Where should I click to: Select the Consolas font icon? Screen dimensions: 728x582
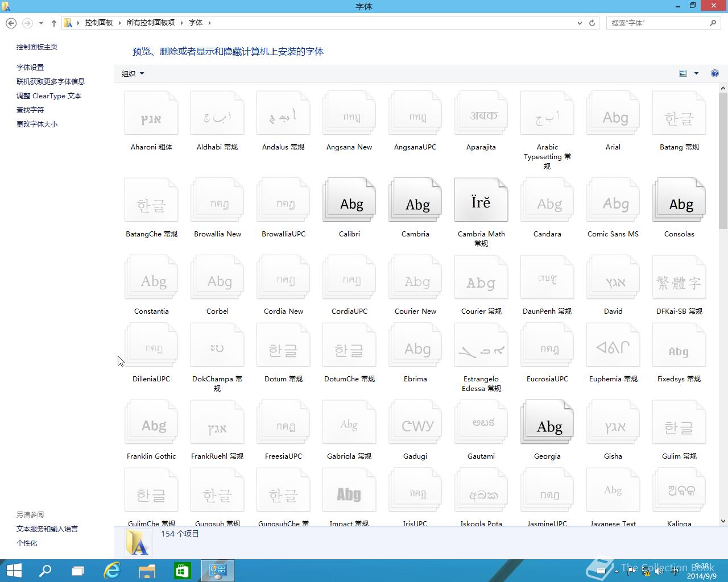tap(679, 200)
